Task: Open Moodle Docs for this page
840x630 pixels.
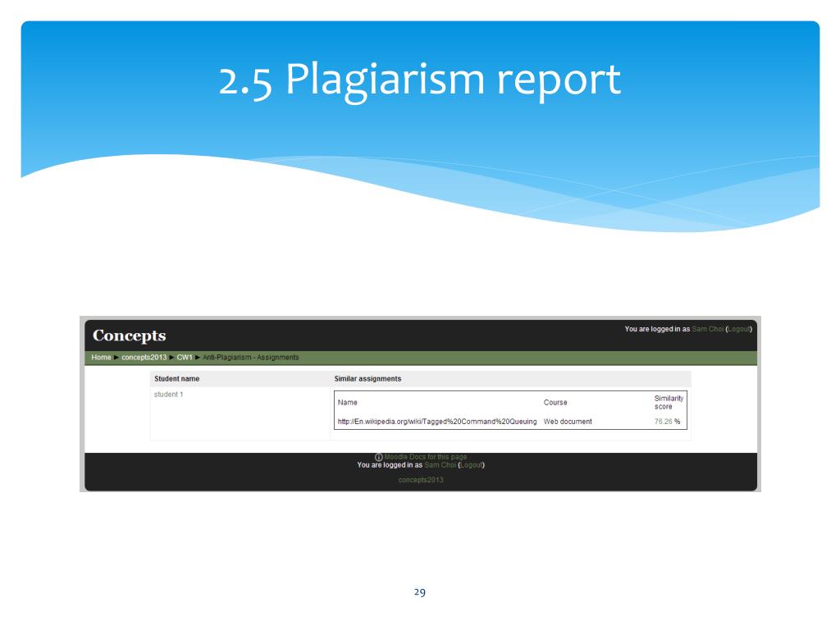Action: pyautogui.click(x=426, y=457)
